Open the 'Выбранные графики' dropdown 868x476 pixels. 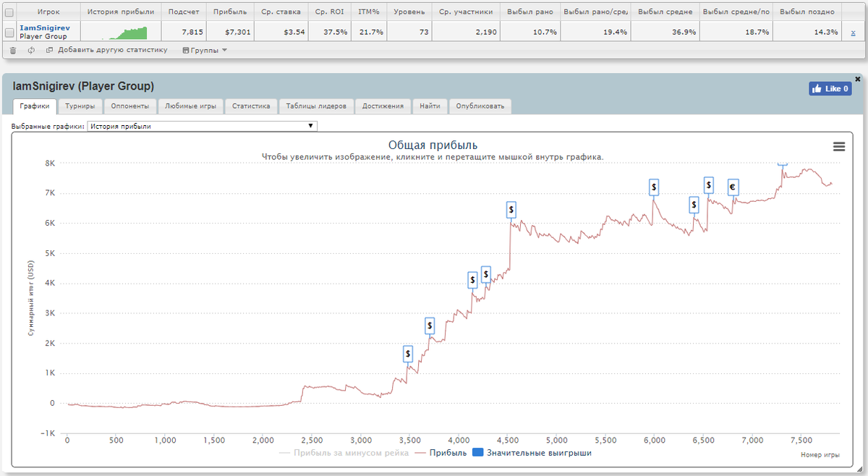[x=202, y=126]
